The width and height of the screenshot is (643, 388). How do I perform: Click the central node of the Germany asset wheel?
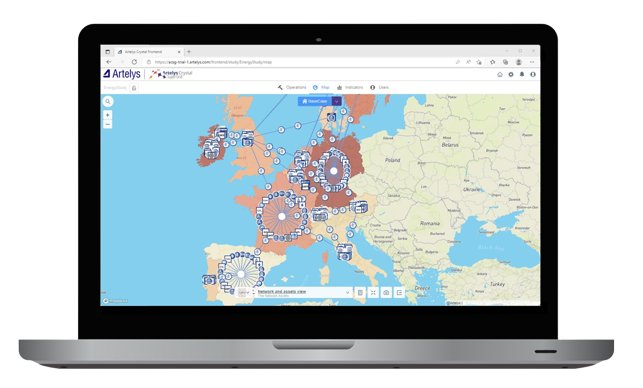(334, 171)
